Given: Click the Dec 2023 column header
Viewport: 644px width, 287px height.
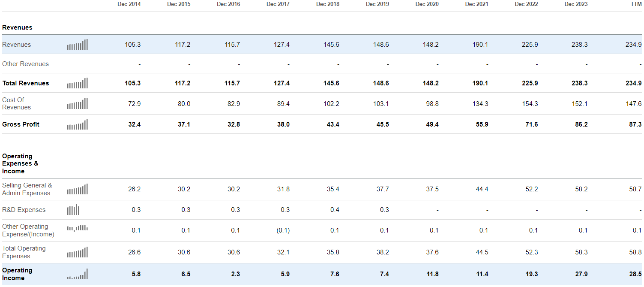Looking at the screenshot, I should [576, 4].
